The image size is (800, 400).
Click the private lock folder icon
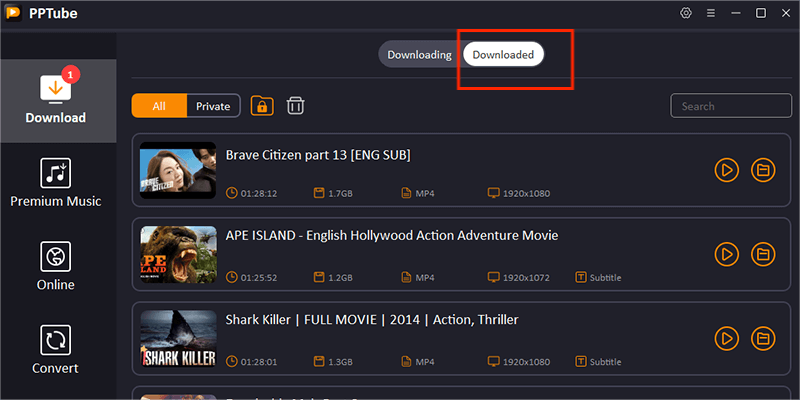tap(262, 106)
